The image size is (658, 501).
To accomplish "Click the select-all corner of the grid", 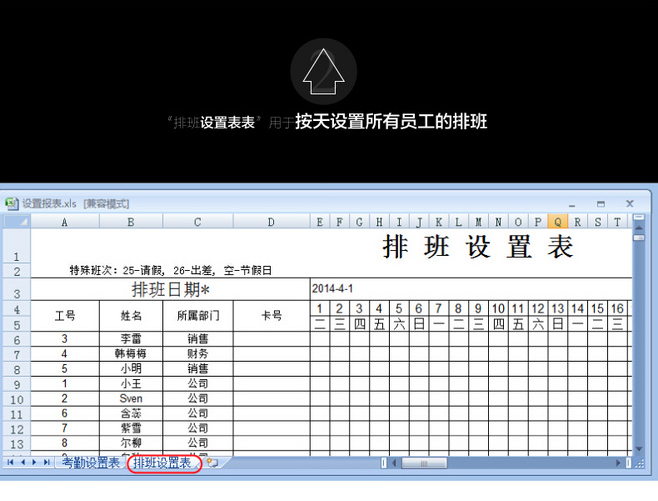I will pyautogui.click(x=16, y=222).
